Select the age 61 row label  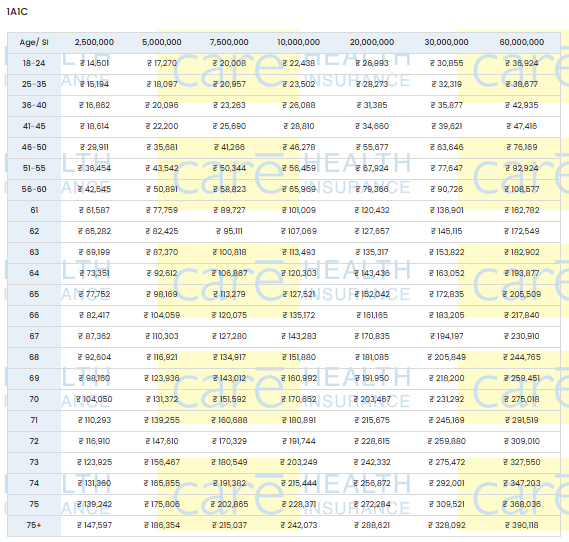34,210
